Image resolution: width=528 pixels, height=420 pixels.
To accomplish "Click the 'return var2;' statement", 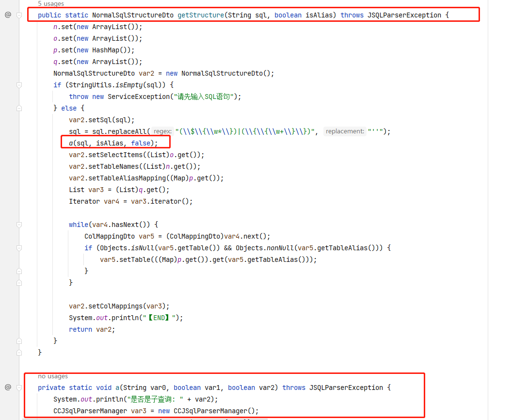I will pyautogui.click(x=92, y=329).
